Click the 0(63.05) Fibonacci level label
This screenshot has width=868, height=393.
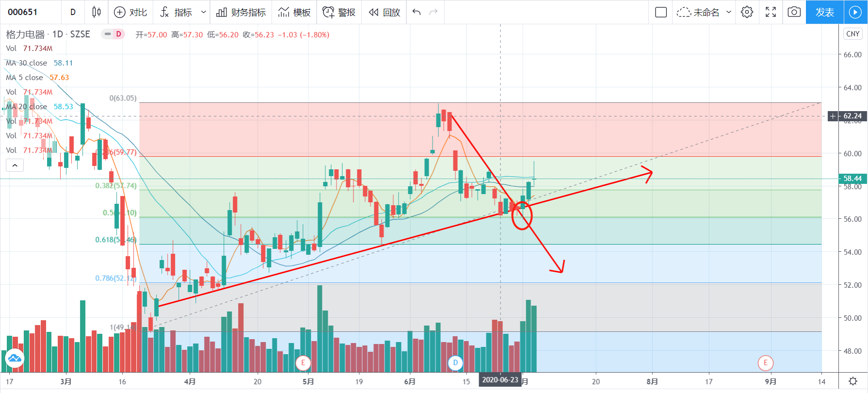click(x=123, y=98)
